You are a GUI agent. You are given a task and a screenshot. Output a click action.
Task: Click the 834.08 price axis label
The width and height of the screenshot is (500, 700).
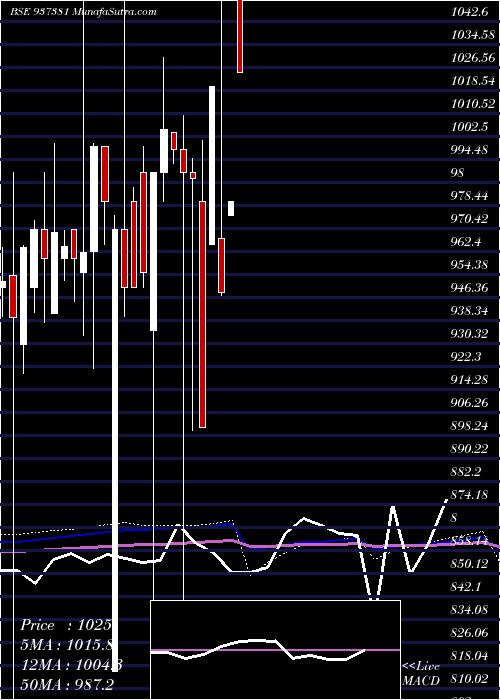pos(469,609)
